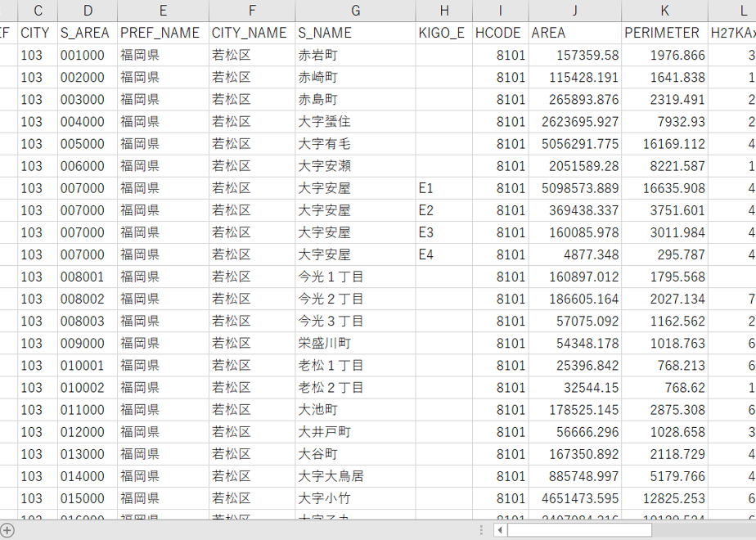Select cell containing 老松２丁目
The width and height of the screenshot is (756, 540).
(355, 388)
